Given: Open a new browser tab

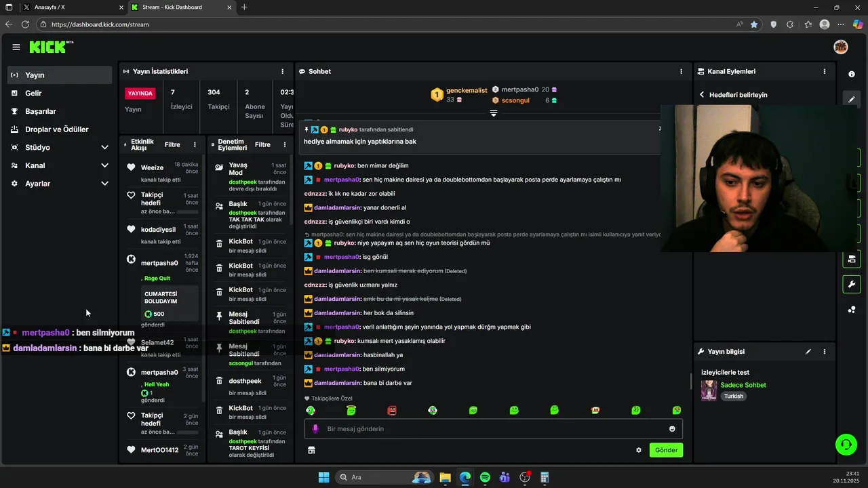Looking at the screenshot, I should 244,7.
